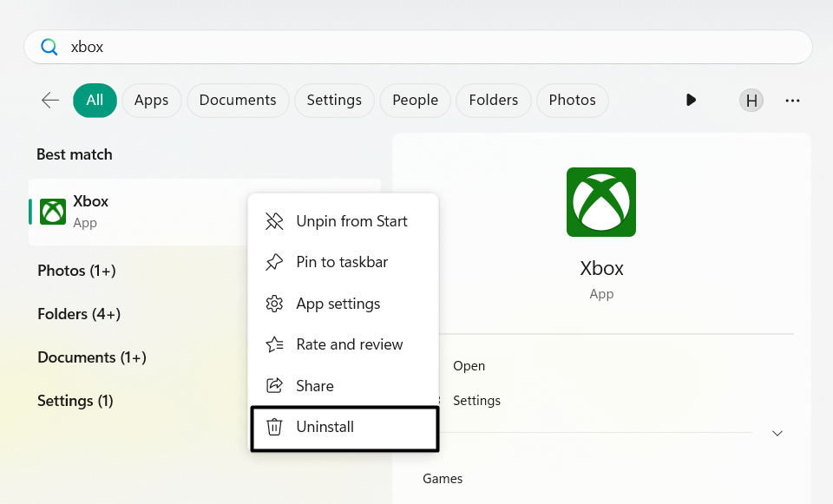Select Rate and review menu entry
Image resolution: width=833 pixels, height=504 pixels.
coord(349,344)
